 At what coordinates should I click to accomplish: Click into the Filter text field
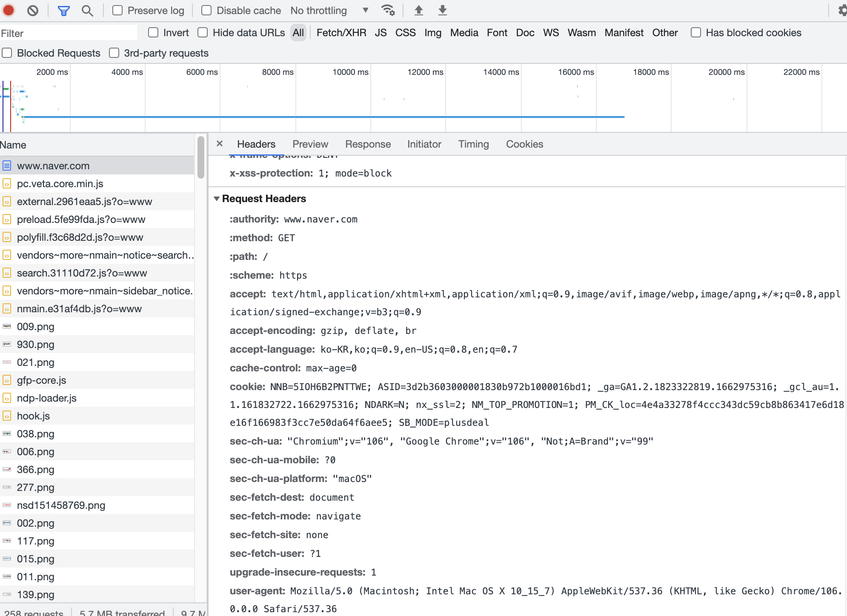[x=68, y=33]
